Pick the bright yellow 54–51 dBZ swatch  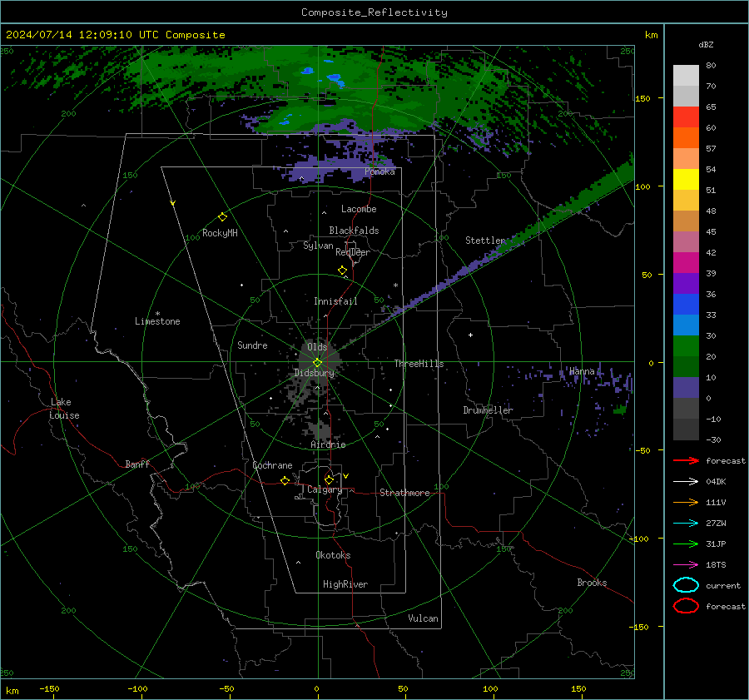(x=686, y=179)
